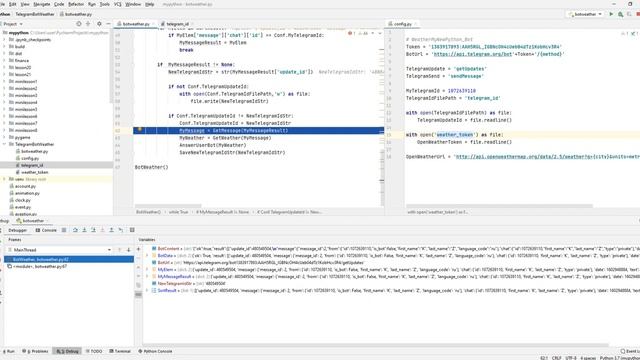Open the MainThread thread dropdown
This screenshot has height=360, width=640.
(60, 250)
